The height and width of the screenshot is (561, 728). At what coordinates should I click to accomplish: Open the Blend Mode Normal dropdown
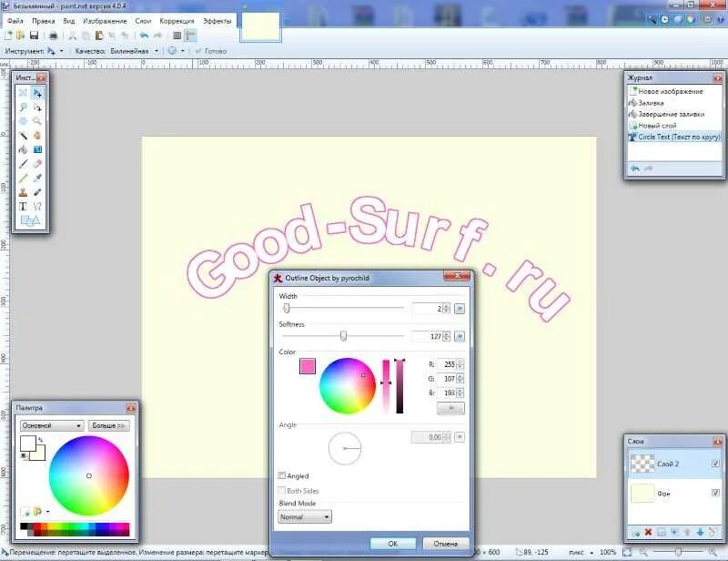click(x=305, y=517)
